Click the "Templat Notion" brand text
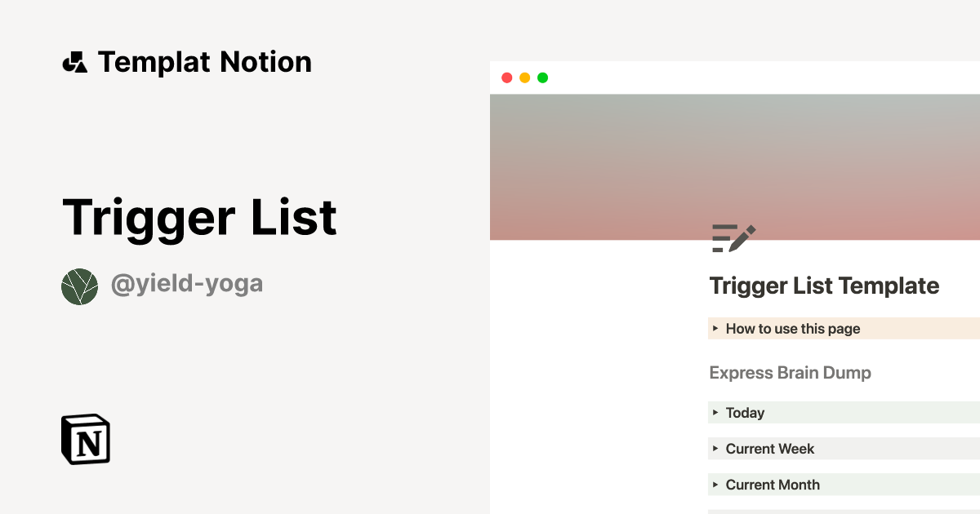The width and height of the screenshot is (980, 514). (204, 62)
